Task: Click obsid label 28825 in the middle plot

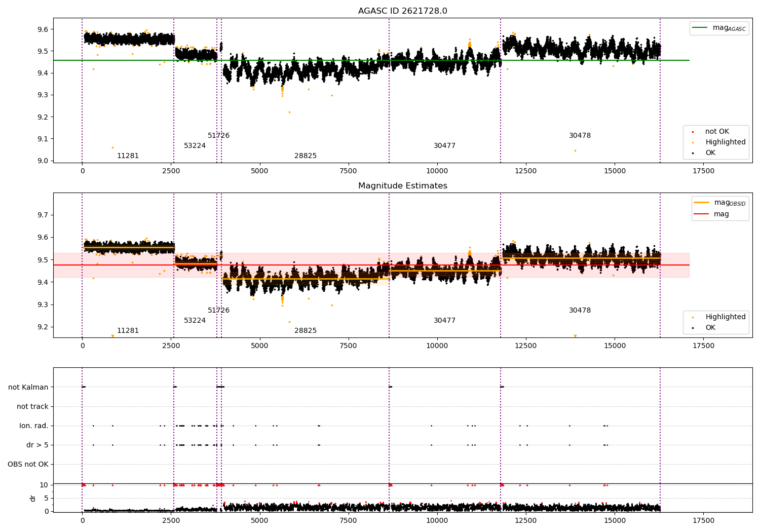Action: pyautogui.click(x=306, y=331)
